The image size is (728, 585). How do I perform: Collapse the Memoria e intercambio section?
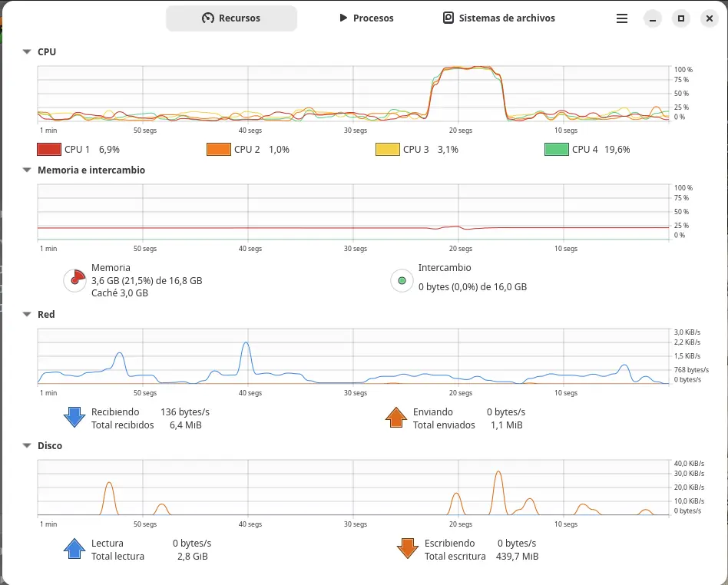coord(27,170)
